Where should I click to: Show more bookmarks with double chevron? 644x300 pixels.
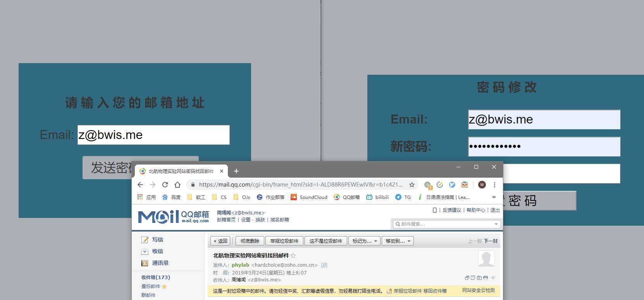pos(494,197)
